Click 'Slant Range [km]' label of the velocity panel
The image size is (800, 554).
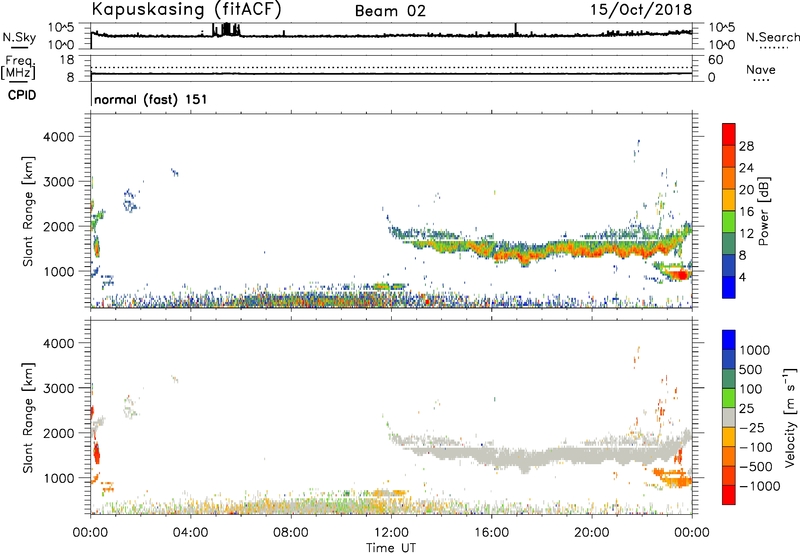pos(28,417)
